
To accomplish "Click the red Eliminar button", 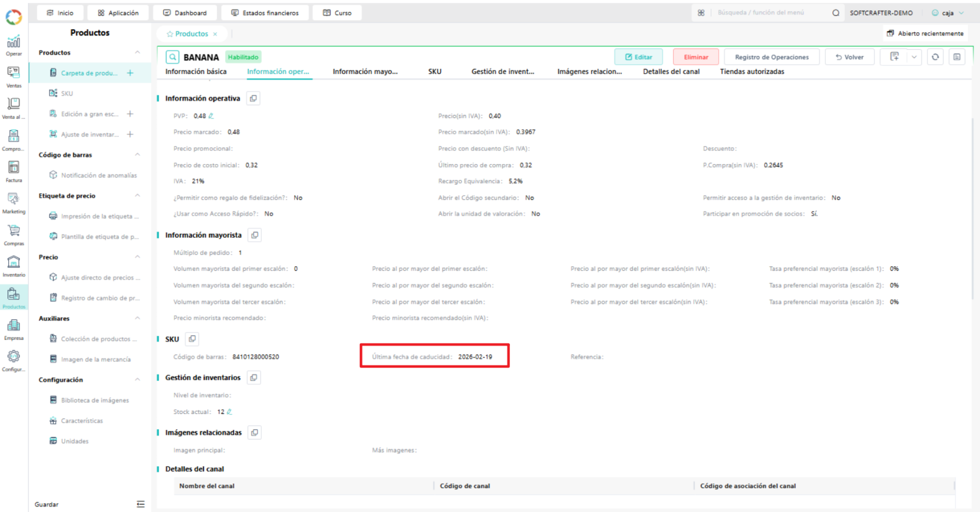I will (696, 57).
